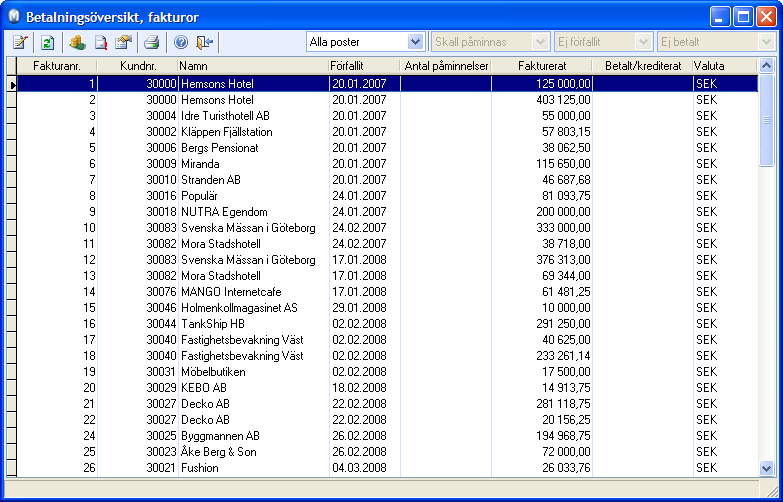The image size is (783, 502).
Task: Click amount 403 125,00
Action: tap(563, 100)
